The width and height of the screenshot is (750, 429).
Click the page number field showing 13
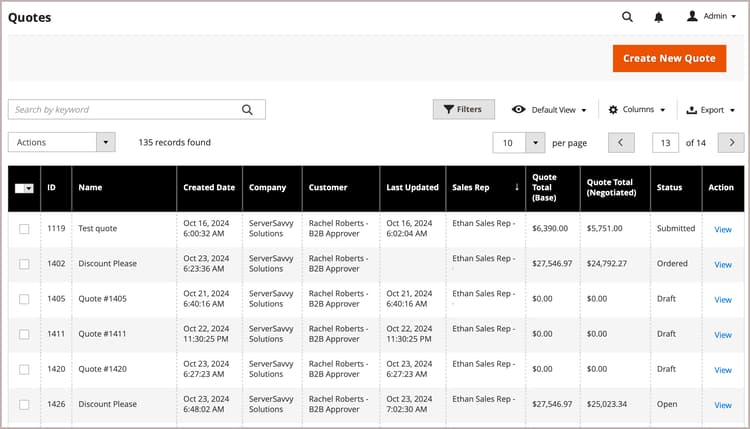[x=665, y=143]
